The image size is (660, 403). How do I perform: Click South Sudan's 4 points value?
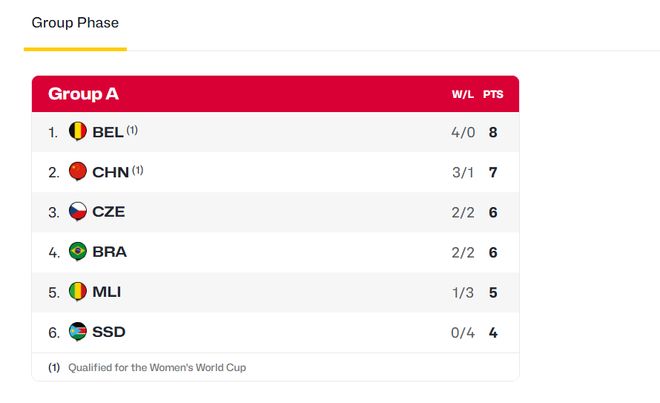pyautogui.click(x=493, y=332)
